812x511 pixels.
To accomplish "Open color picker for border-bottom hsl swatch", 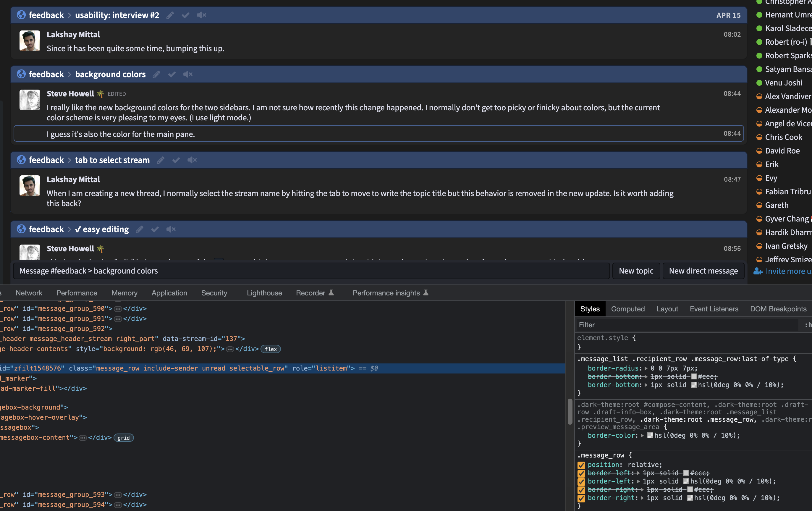I will [x=694, y=385].
